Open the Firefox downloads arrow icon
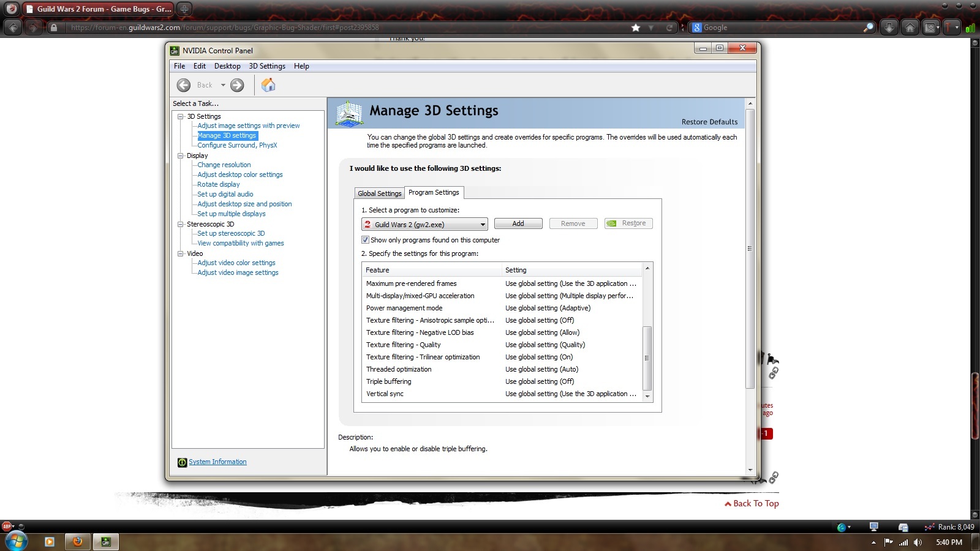 point(889,28)
